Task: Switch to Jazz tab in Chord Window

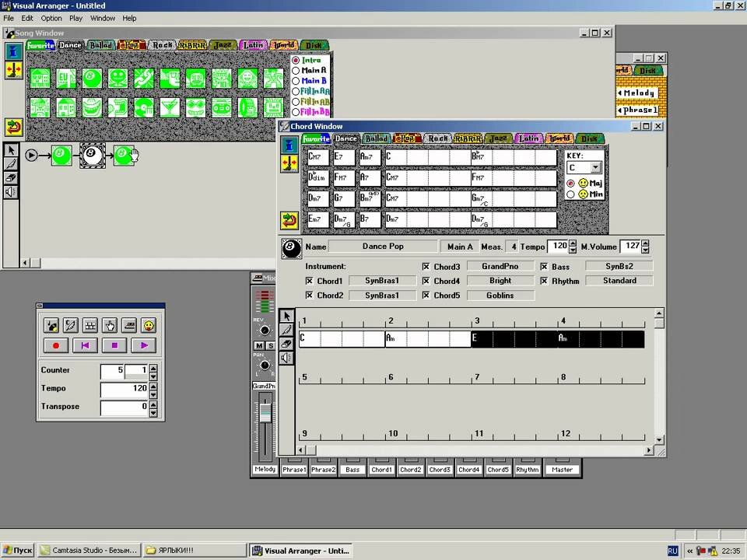Action: click(x=498, y=138)
